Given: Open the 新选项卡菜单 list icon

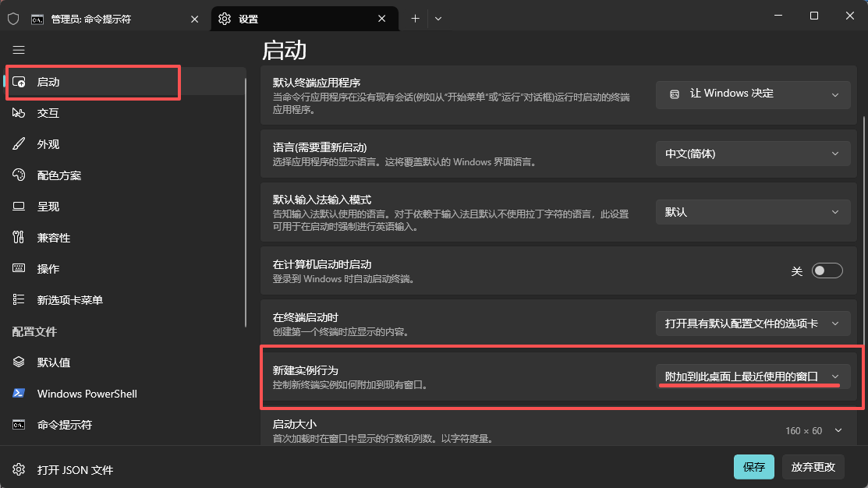Looking at the screenshot, I should (x=19, y=300).
